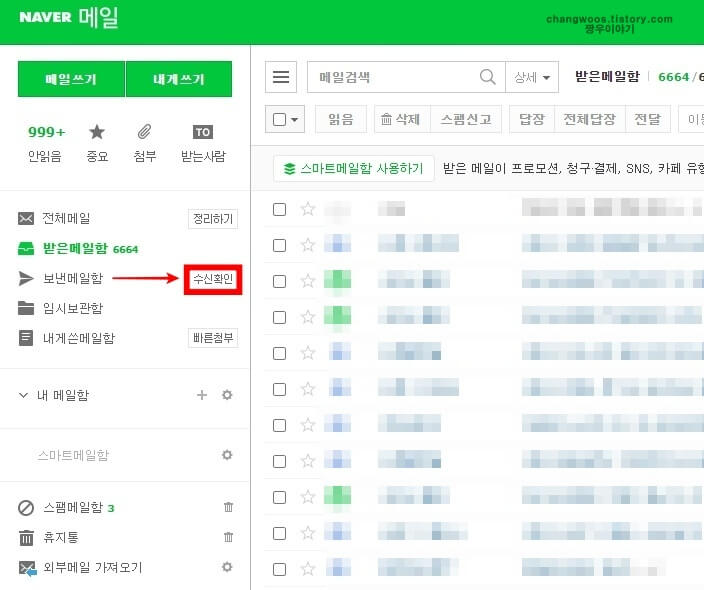Viewport: 704px width, 590px height.
Task: Click the folder icon for 임시보관함
Action: [x=26, y=308]
